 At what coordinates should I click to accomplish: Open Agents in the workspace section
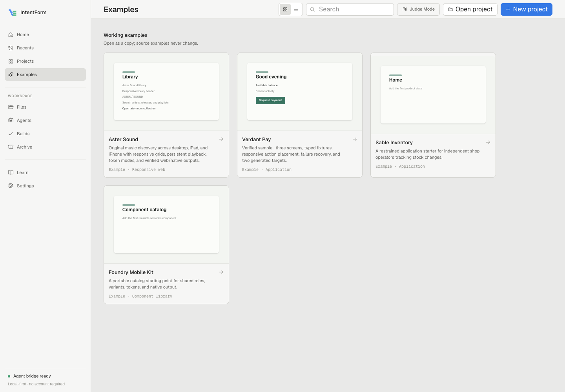45,120
